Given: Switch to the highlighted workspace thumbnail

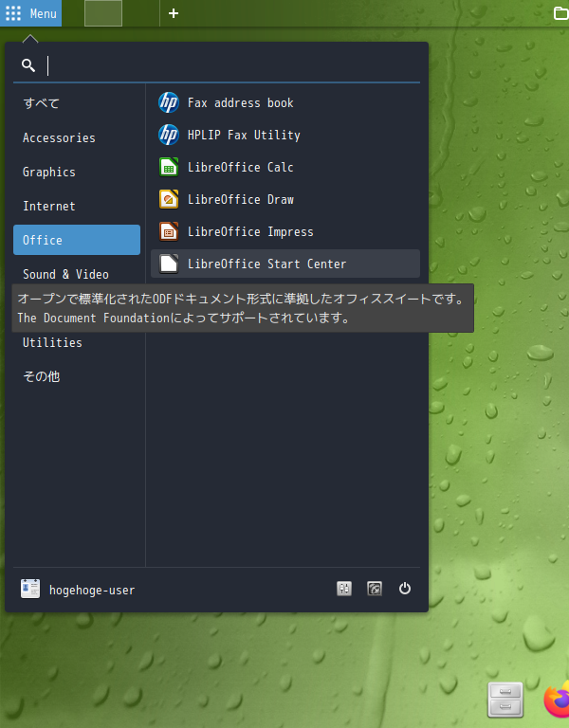Looking at the screenshot, I should [x=103, y=13].
